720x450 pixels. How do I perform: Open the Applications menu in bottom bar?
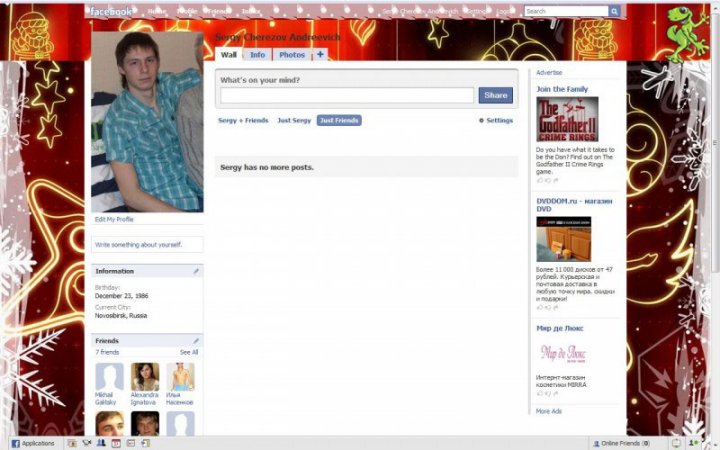click(33, 443)
